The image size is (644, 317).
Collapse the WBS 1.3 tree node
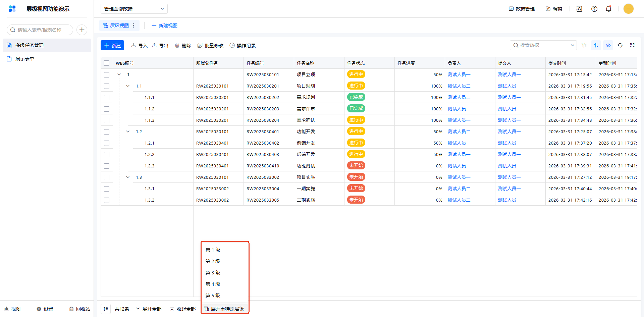point(128,177)
